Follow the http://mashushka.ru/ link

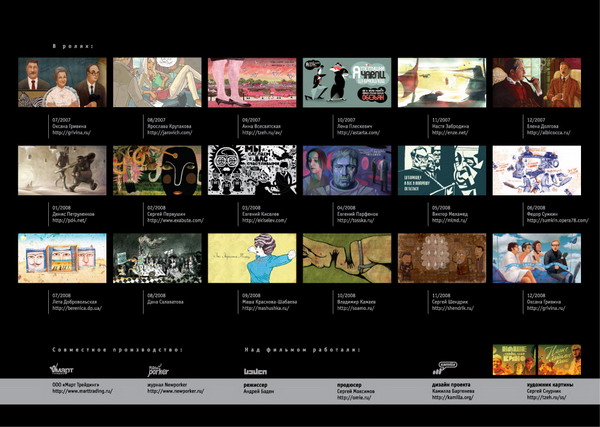[266, 308]
